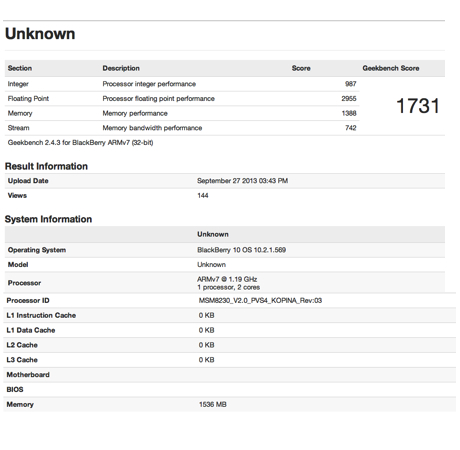Click 'ARMv7 @ 1.19 GHz' processor value
Viewport: 460px width, 450px height.
pyautogui.click(x=227, y=279)
